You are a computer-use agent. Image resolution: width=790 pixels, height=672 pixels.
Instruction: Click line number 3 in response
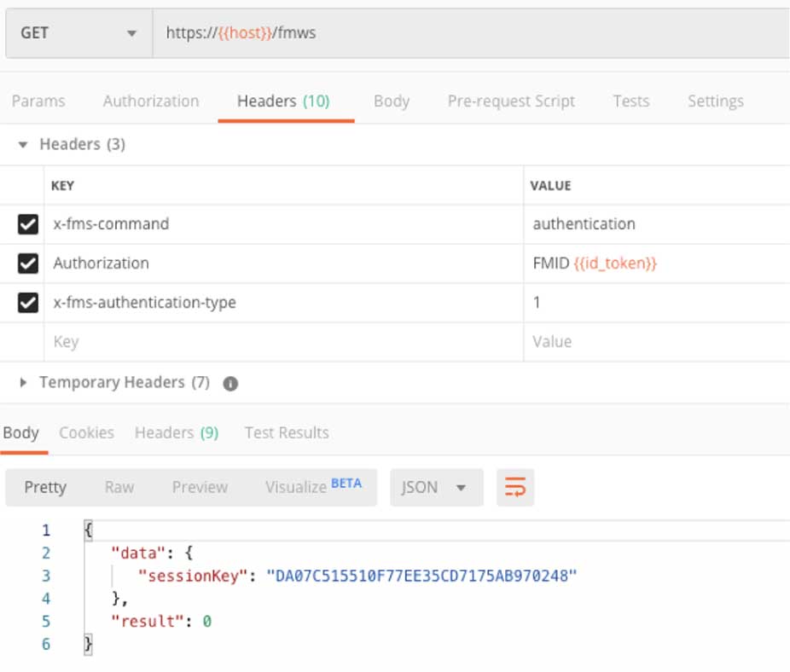click(46, 576)
